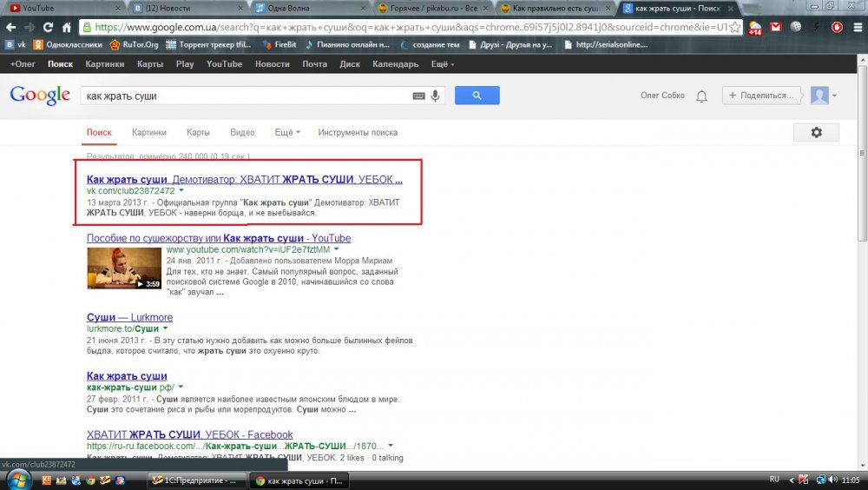
Task: Open the search settings gear button
Action: [x=815, y=132]
